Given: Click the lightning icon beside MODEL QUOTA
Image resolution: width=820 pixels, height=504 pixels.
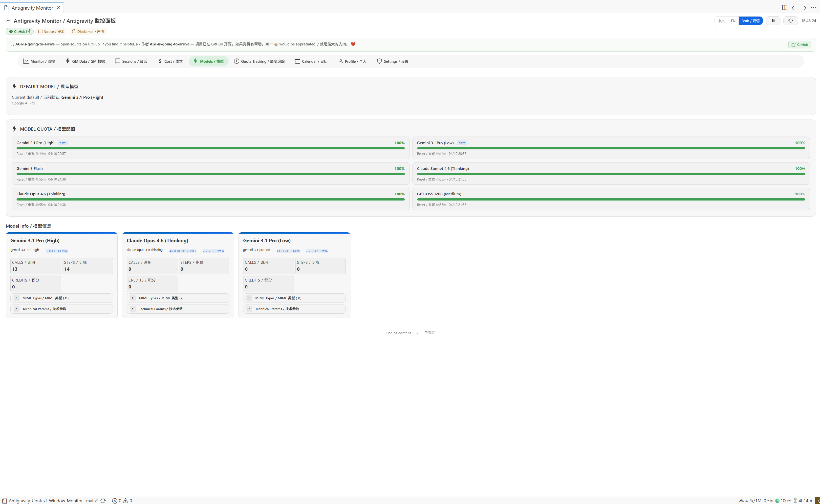Looking at the screenshot, I should coord(14,129).
